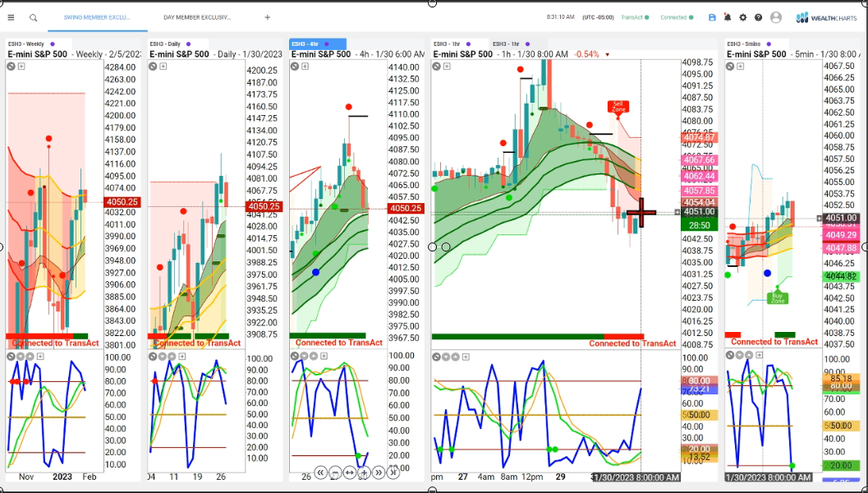This screenshot has height=493, width=868.
Task: Click the 4044.82 green price tag on 5min chart
Action: (x=841, y=276)
